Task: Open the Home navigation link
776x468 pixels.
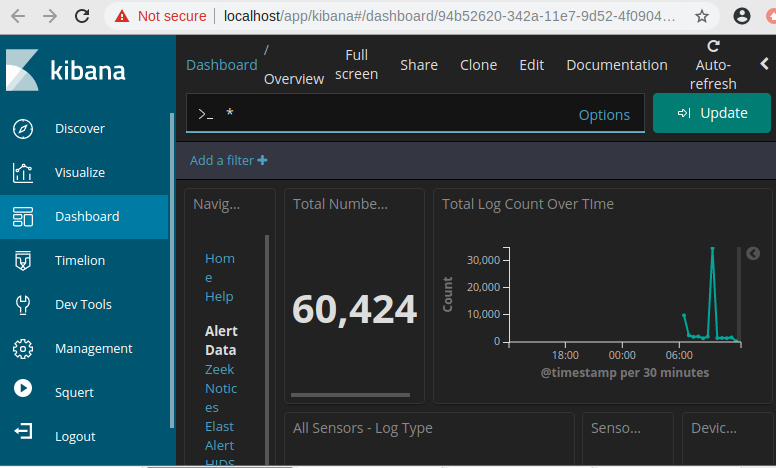Action: click(220, 268)
